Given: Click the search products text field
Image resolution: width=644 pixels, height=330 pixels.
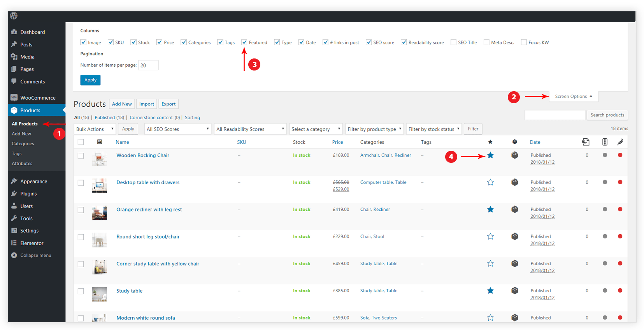Looking at the screenshot, I should pyautogui.click(x=555, y=115).
